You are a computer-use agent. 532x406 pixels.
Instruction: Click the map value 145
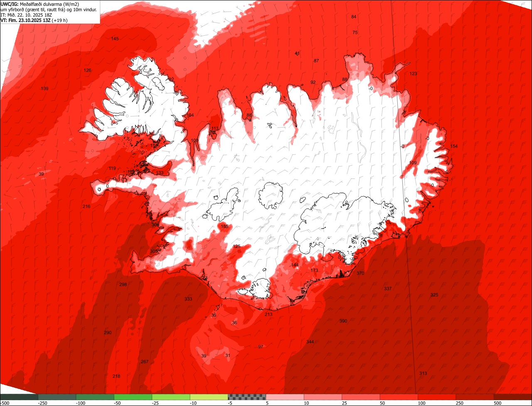115,39
